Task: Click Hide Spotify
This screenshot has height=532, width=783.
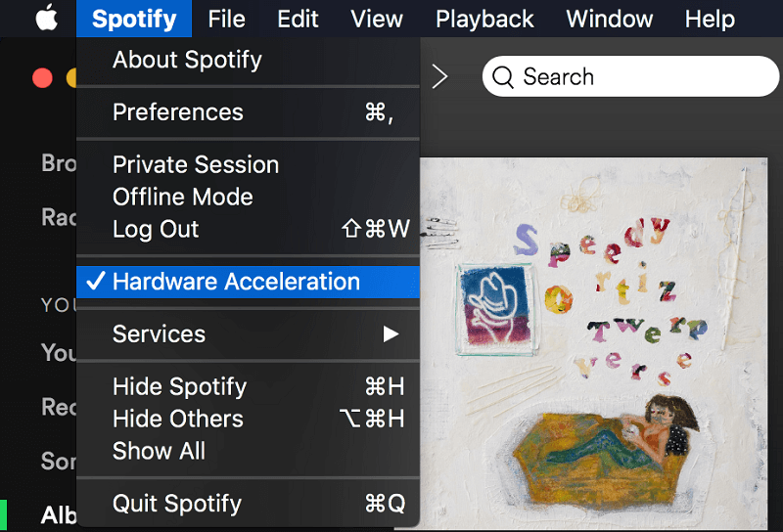Action: (179, 386)
